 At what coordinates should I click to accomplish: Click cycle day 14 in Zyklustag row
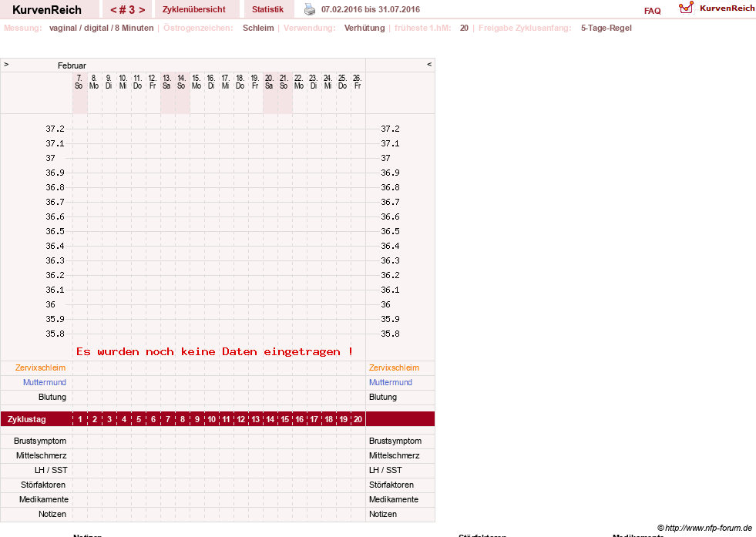point(270,419)
